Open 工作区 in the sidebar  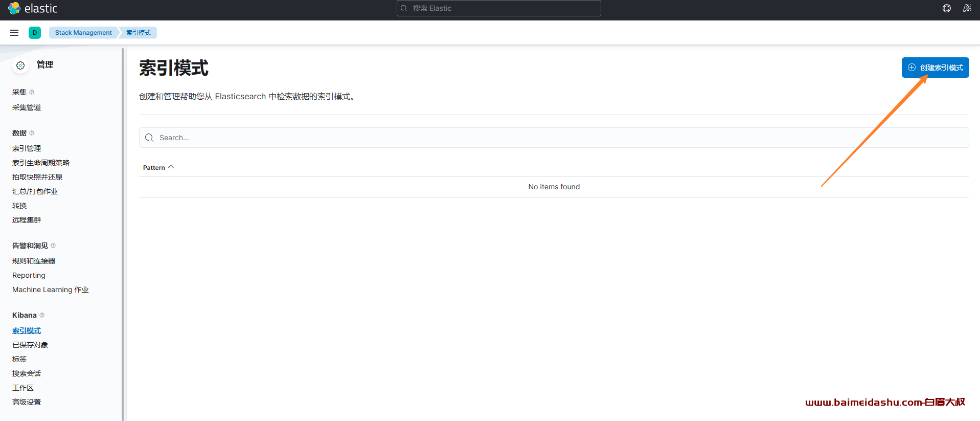tap(23, 388)
